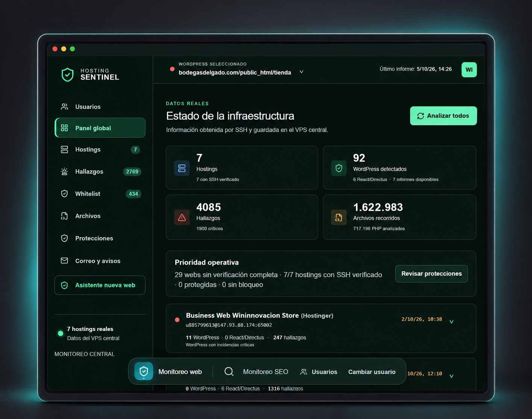The width and height of the screenshot is (532, 419).
Task: Click Usuarios label in bottom bar
Action: coord(324,372)
